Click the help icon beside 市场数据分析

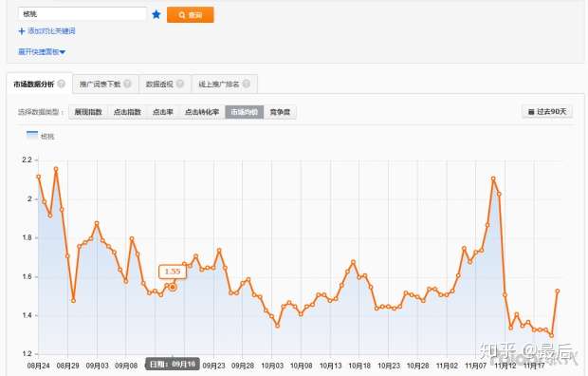pos(61,84)
